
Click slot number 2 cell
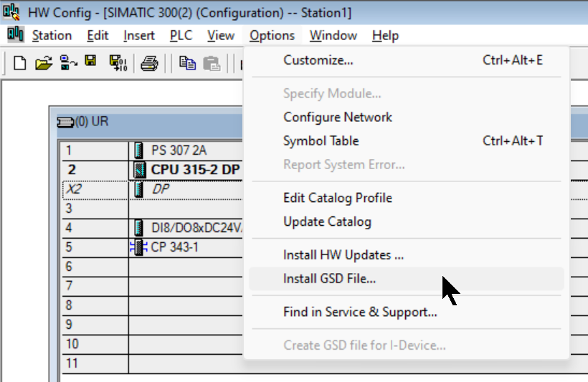(95, 169)
